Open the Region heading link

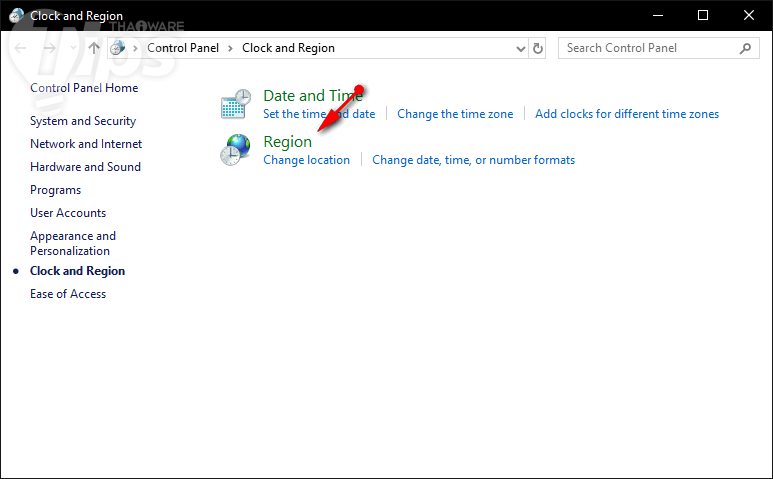[287, 142]
